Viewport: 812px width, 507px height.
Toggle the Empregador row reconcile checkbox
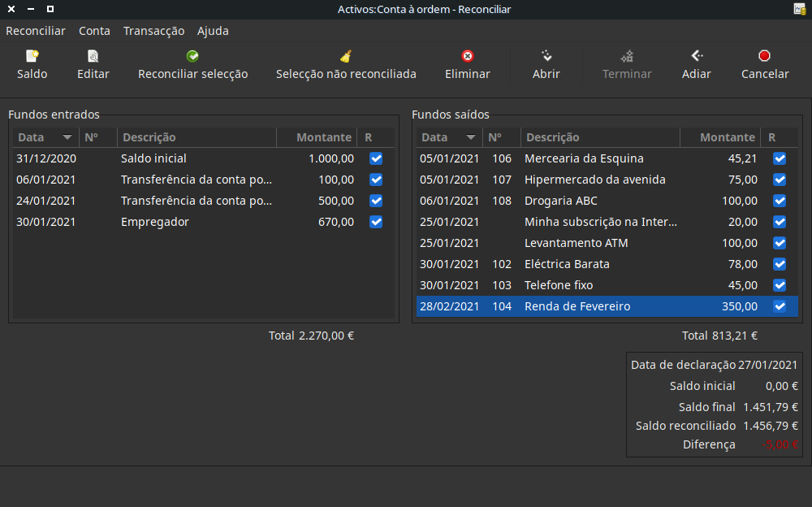point(376,222)
